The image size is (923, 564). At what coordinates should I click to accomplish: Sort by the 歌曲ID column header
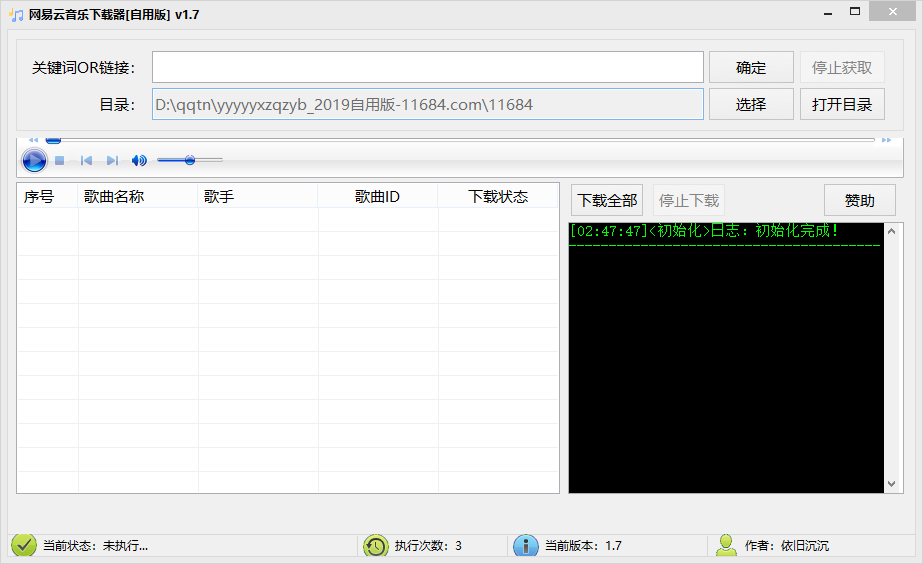[x=378, y=196]
